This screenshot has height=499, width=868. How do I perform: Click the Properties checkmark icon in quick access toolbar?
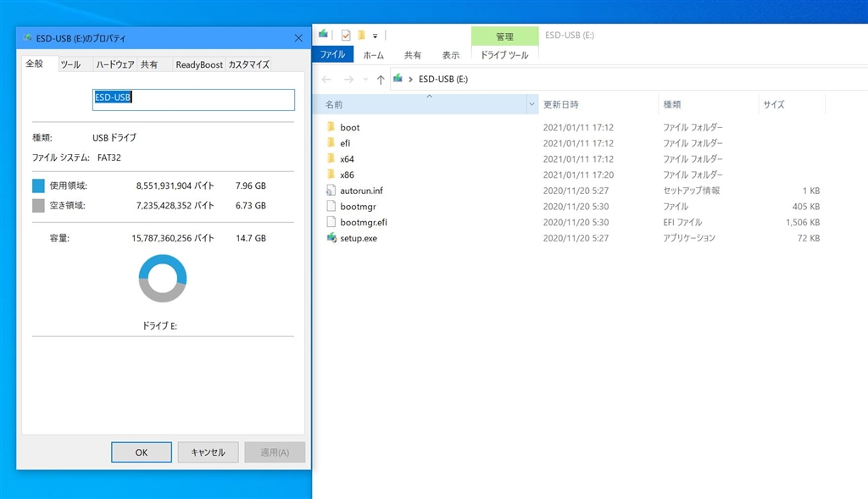346,36
